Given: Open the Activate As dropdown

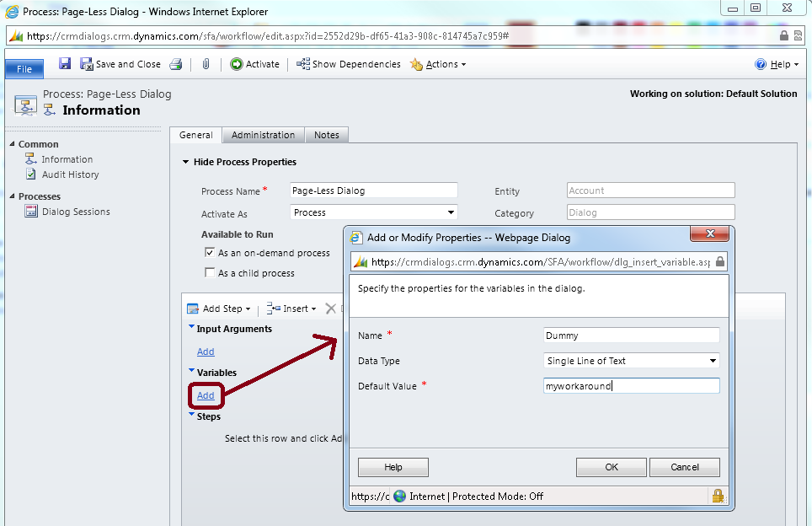Looking at the screenshot, I should [x=374, y=213].
